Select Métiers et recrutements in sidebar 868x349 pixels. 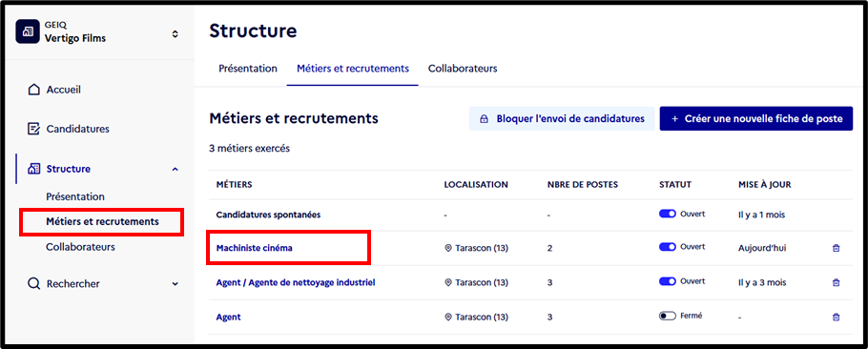pos(102,222)
